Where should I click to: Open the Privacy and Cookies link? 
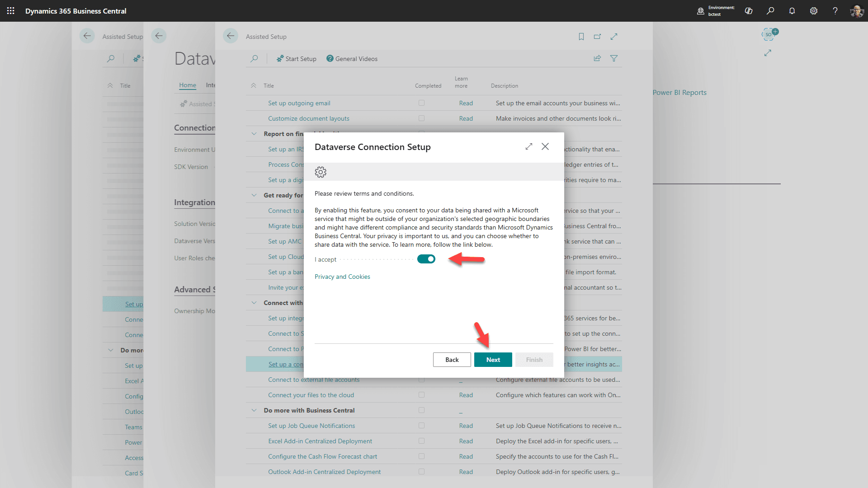click(342, 277)
